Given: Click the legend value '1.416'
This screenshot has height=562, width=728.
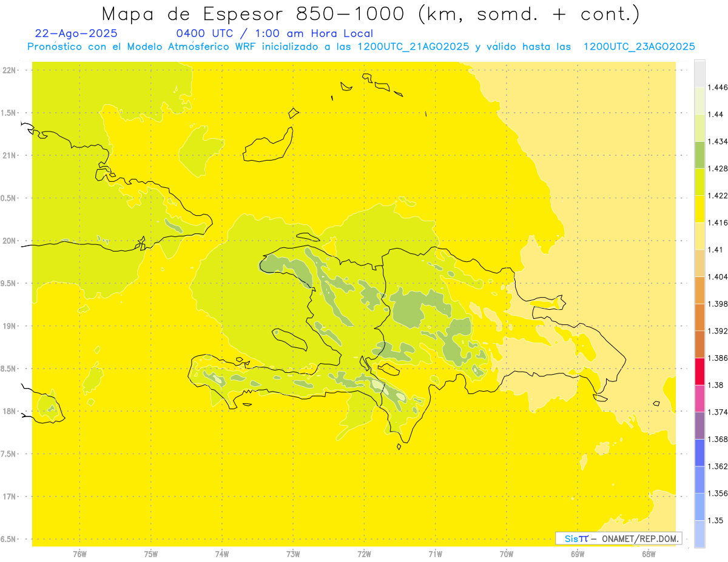Looking at the screenshot, I should pyautogui.click(x=718, y=222).
